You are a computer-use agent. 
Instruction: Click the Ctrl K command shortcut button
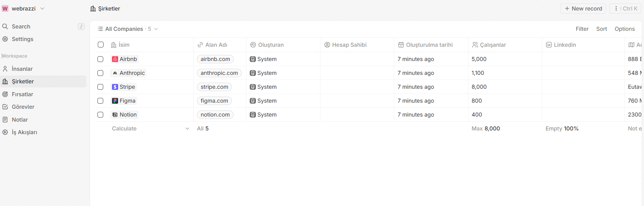pyautogui.click(x=626, y=8)
